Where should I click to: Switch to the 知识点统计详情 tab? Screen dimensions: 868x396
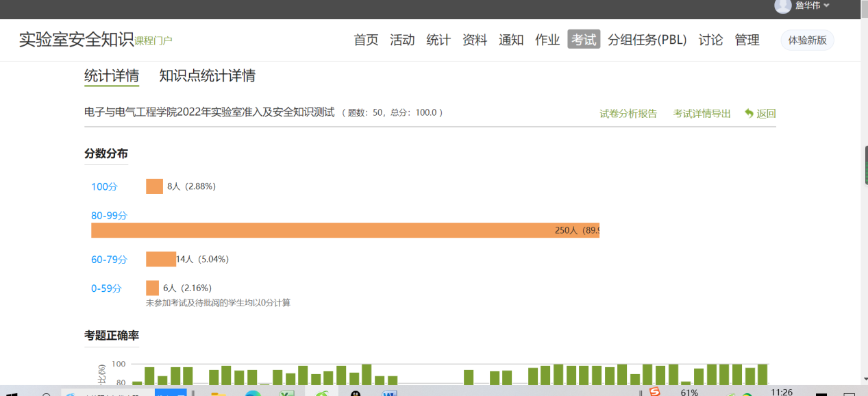pyautogui.click(x=207, y=75)
